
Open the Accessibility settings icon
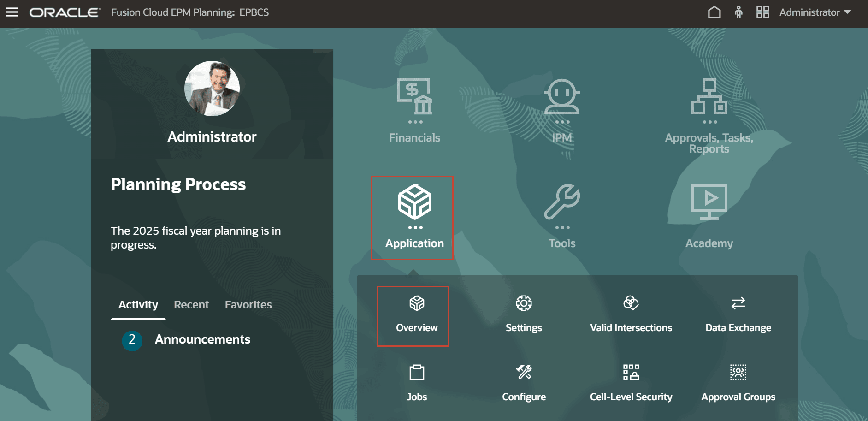738,12
